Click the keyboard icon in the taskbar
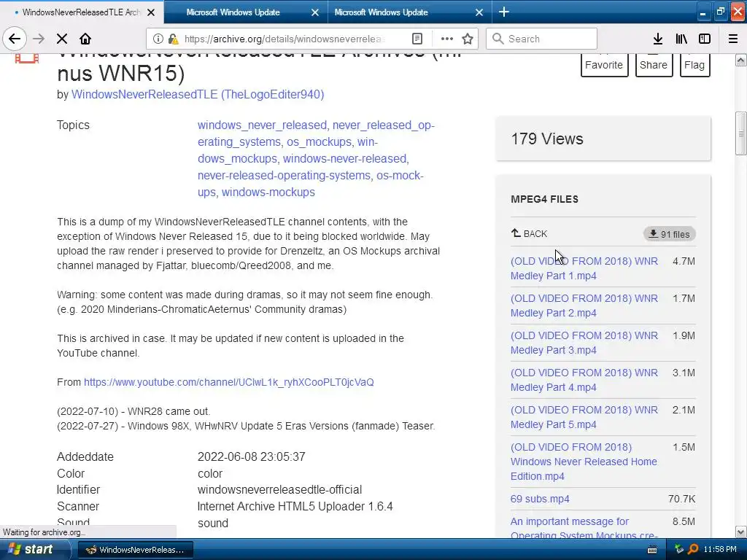This screenshot has width=747, height=560. [652, 550]
